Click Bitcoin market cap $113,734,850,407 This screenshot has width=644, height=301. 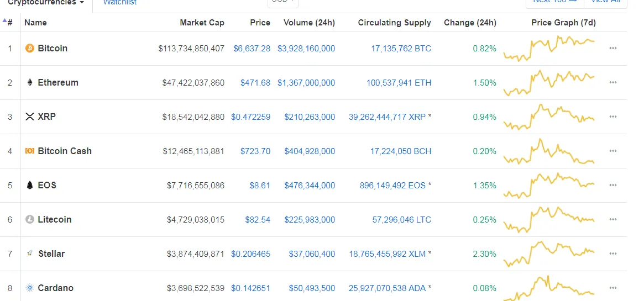tap(191, 49)
